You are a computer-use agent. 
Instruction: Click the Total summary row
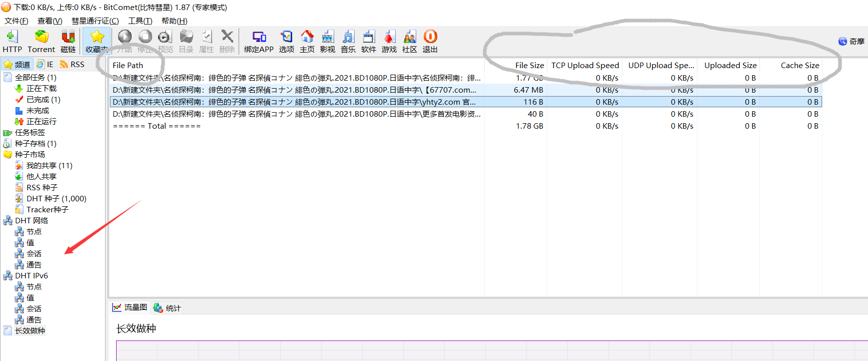465,126
